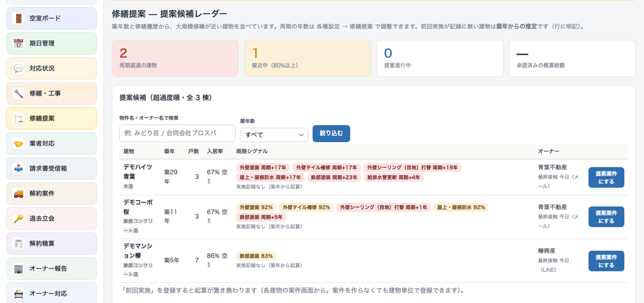Viewport: 644px width, 303px height.
Task: Click the オーナー column header
Action: [549, 151]
